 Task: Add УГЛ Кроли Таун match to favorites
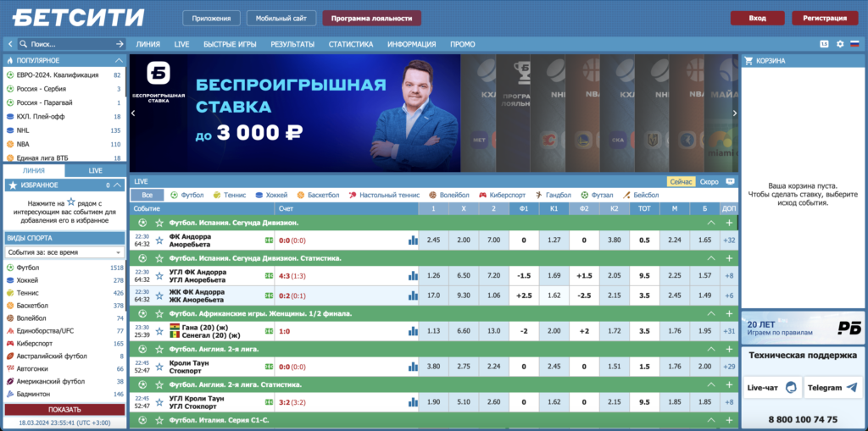pos(159,401)
